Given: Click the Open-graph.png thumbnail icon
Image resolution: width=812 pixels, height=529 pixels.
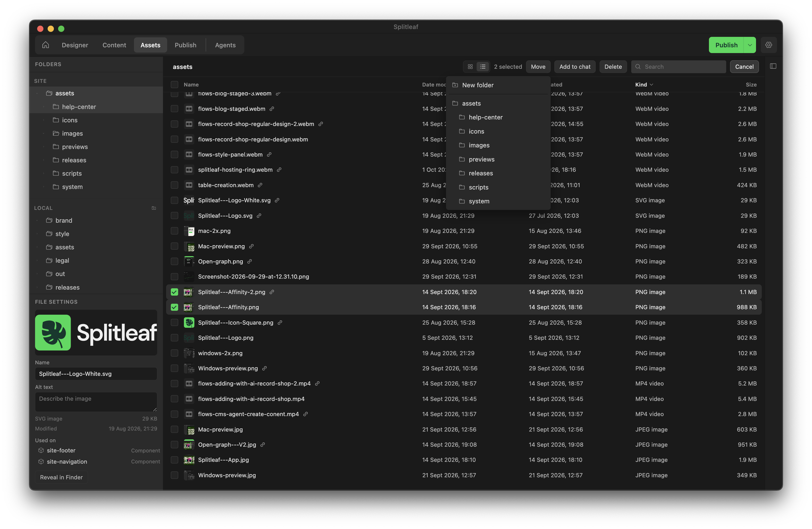Looking at the screenshot, I should 189,261.
